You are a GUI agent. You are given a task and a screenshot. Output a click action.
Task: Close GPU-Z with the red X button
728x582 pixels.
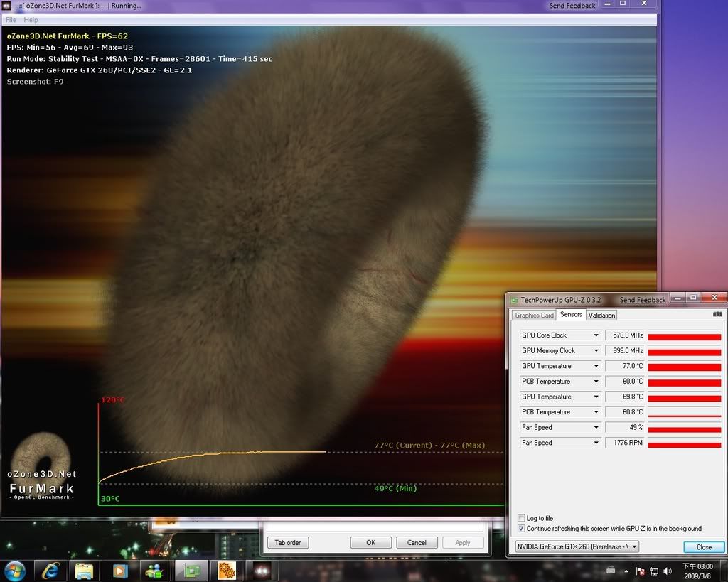pos(714,298)
